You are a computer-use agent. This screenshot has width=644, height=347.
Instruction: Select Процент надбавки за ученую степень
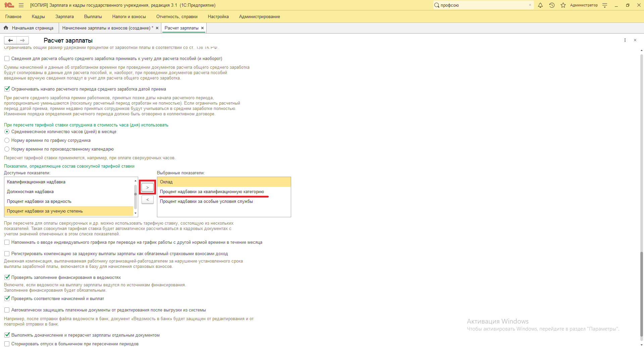click(69, 211)
